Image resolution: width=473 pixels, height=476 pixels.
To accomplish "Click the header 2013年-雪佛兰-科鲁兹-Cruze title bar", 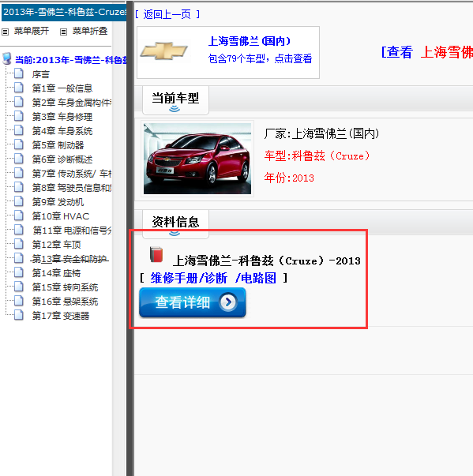I will (64, 12).
